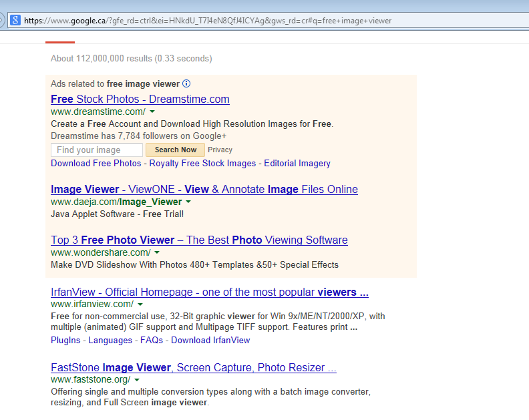This screenshot has height=420, width=529.
Task: Click the Google favicon in the address bar
Action: click(15, 20)
